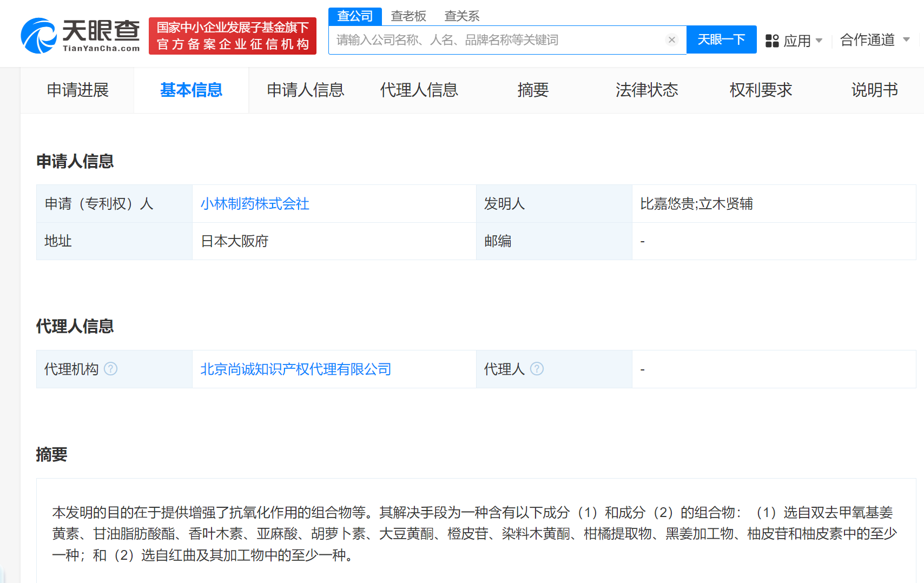
Task: Focus the company name search input field
Action: tap(498, 40)
